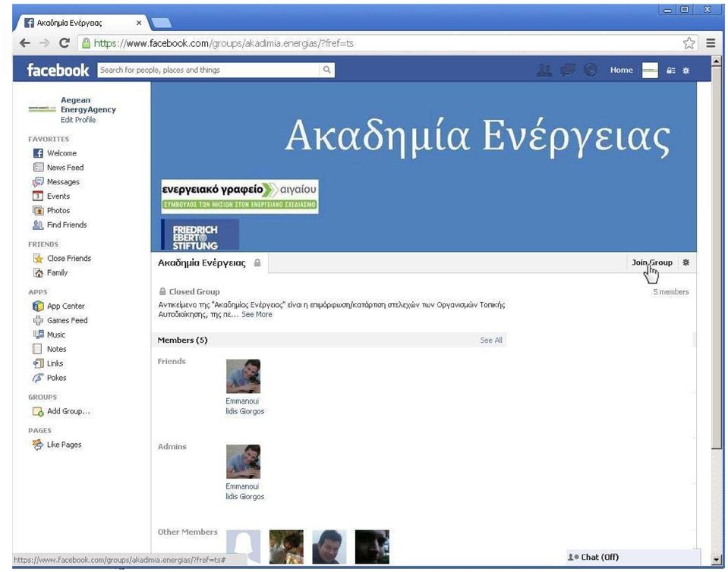Open the Chrome menu icon
The image size is (728, 572).
(711, 43)
